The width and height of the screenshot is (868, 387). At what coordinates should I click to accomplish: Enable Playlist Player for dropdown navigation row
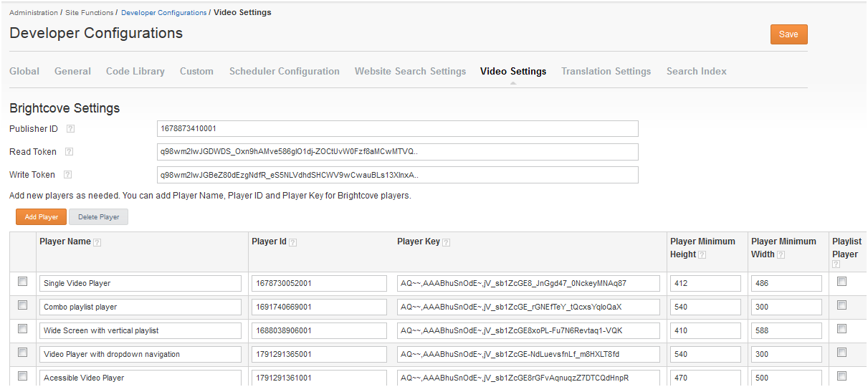[842, 353]
